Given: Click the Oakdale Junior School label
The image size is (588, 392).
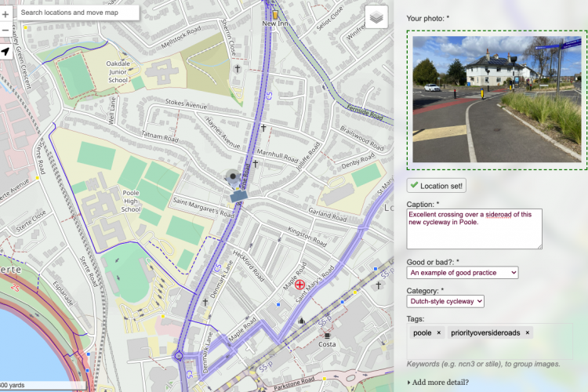Looking at the screenshot, I should pos(118,74).
